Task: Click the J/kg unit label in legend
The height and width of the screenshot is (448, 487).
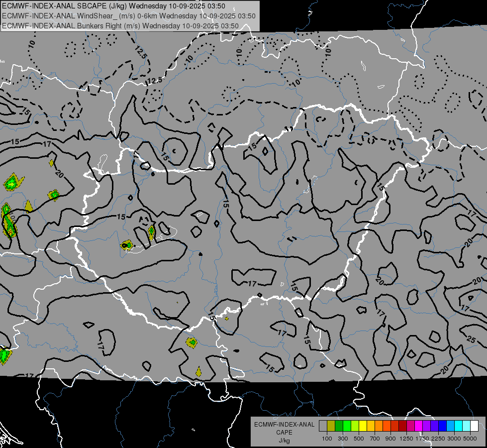Action: [x=284, y=441]
